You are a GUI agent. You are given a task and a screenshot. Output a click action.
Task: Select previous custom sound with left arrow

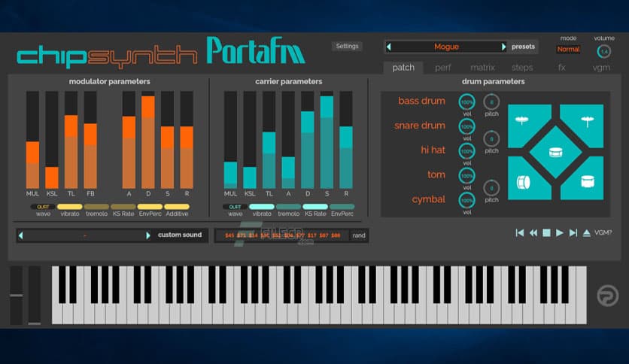[21, 235]
